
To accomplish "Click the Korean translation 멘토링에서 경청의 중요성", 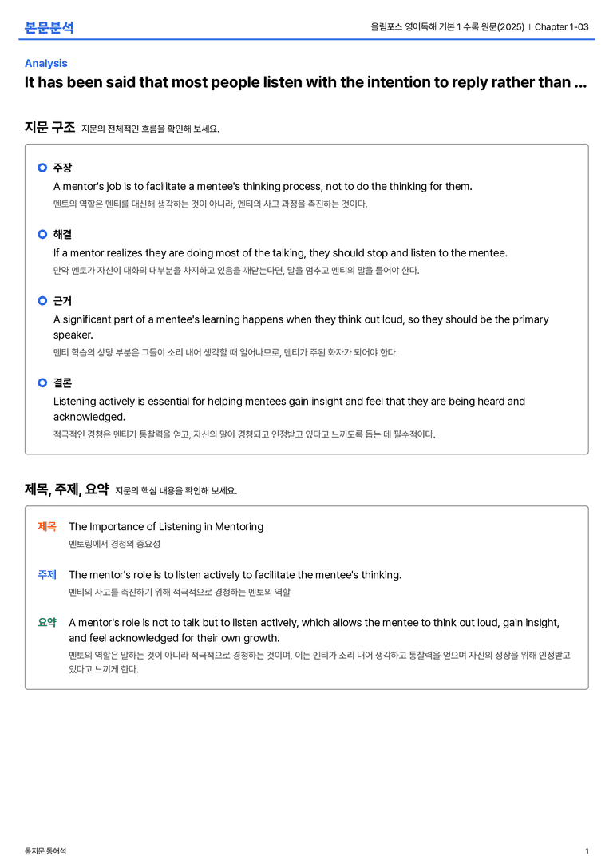I will click(114, 544).
